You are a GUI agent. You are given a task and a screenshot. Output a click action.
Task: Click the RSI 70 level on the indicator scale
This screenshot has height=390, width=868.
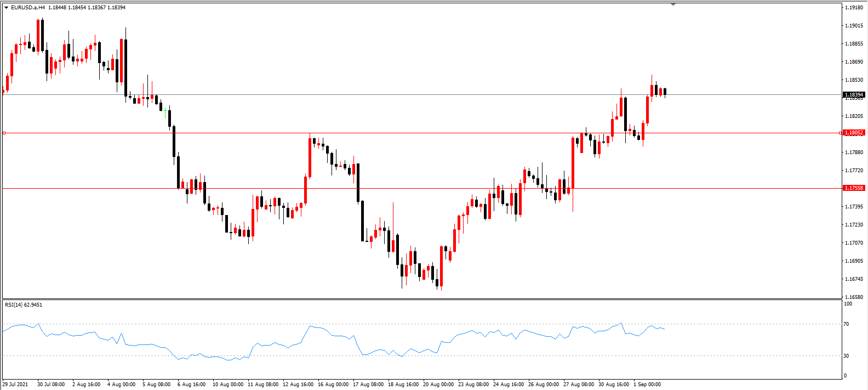point(846,324)
